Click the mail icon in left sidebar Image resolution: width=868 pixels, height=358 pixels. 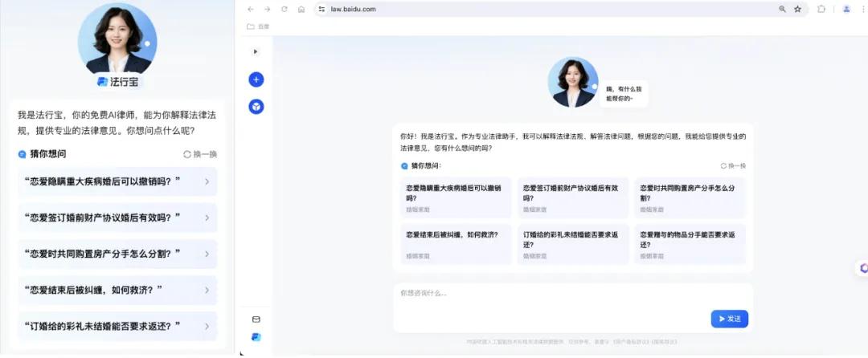(256, 319)
